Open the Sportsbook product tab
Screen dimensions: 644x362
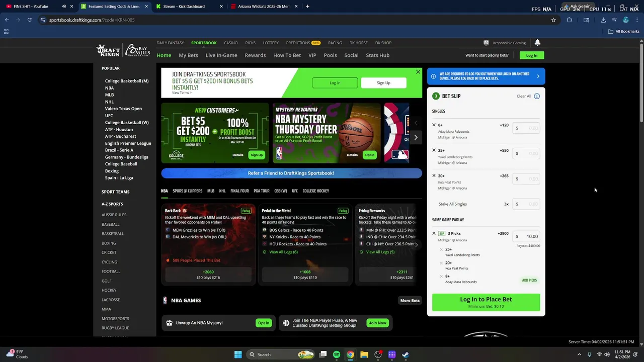point(204,43)
